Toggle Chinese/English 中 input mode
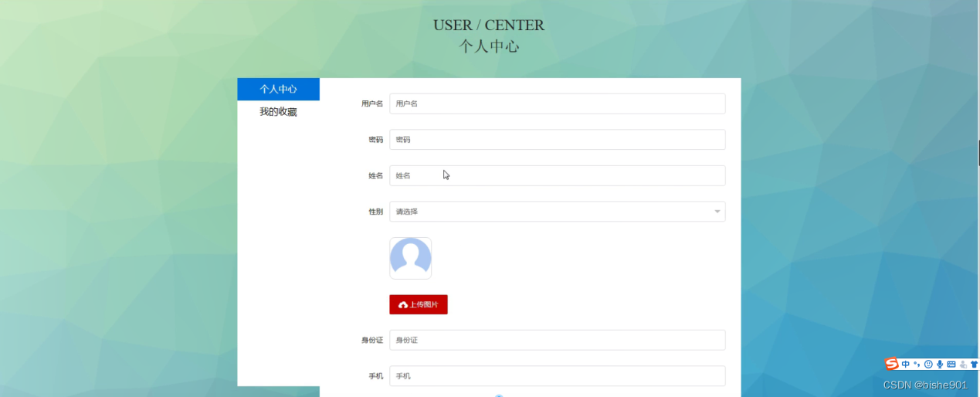 pos(906,365)
